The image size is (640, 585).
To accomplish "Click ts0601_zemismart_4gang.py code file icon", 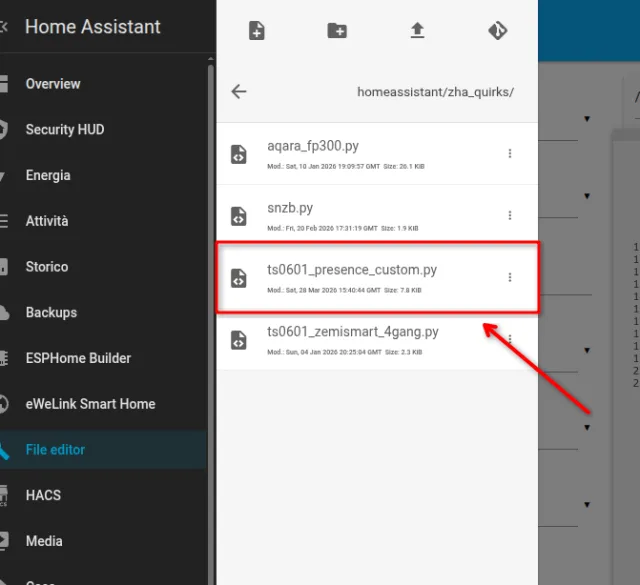I will [238, 340].
